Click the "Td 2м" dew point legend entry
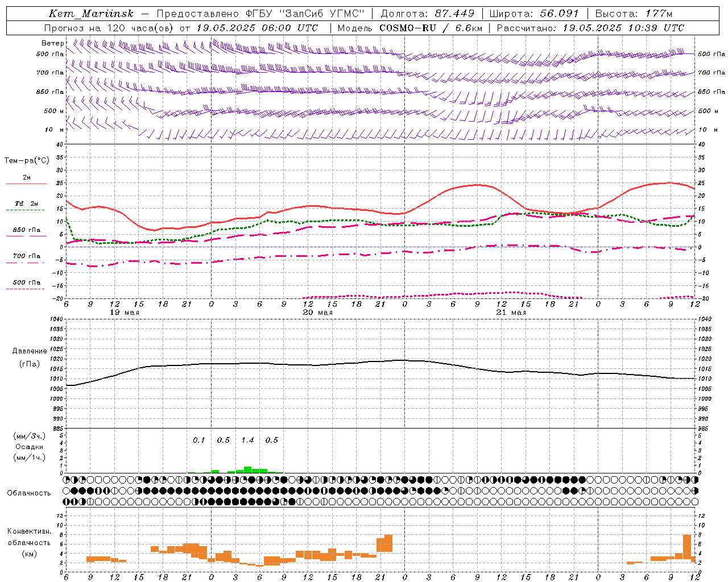 26,203
